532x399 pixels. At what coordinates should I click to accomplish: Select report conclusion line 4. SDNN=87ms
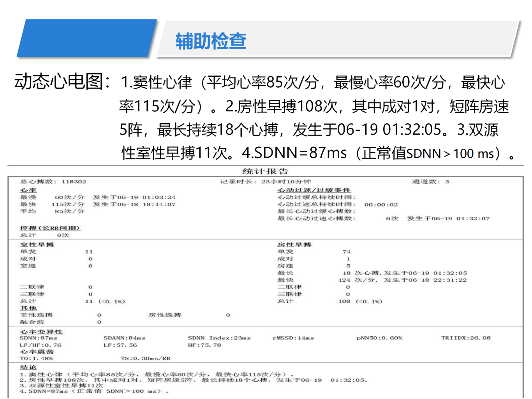95,391
